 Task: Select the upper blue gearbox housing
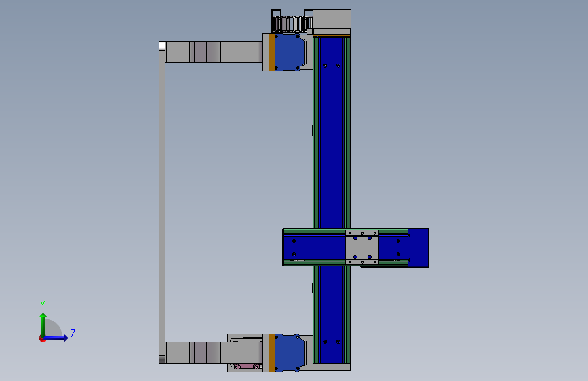tap(290, 52)
